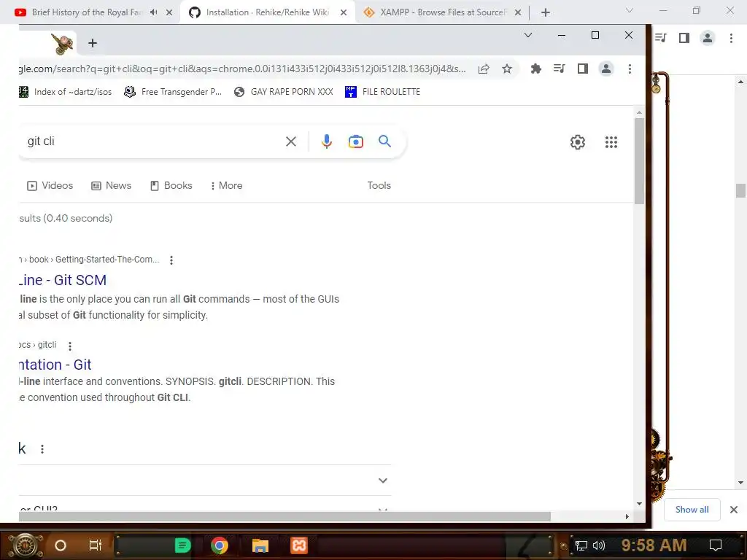Expand the first People also ask question

click(x=205, y=481)
